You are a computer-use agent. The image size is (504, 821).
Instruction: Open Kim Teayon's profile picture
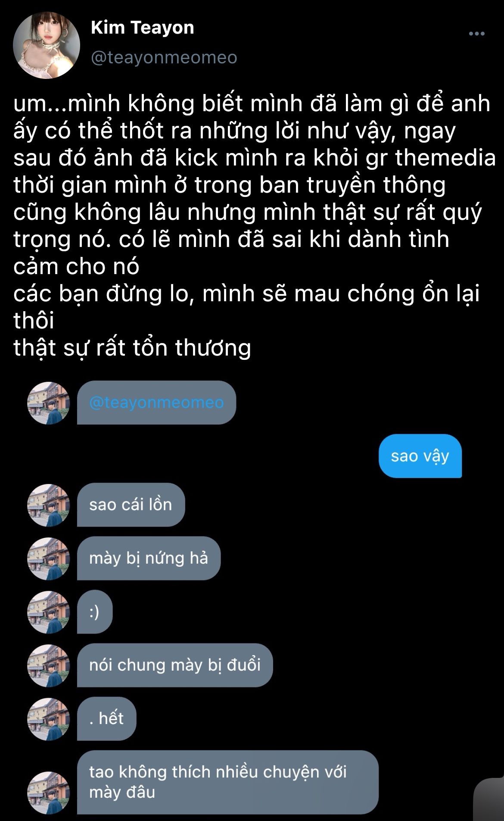(x=47, y=46)
